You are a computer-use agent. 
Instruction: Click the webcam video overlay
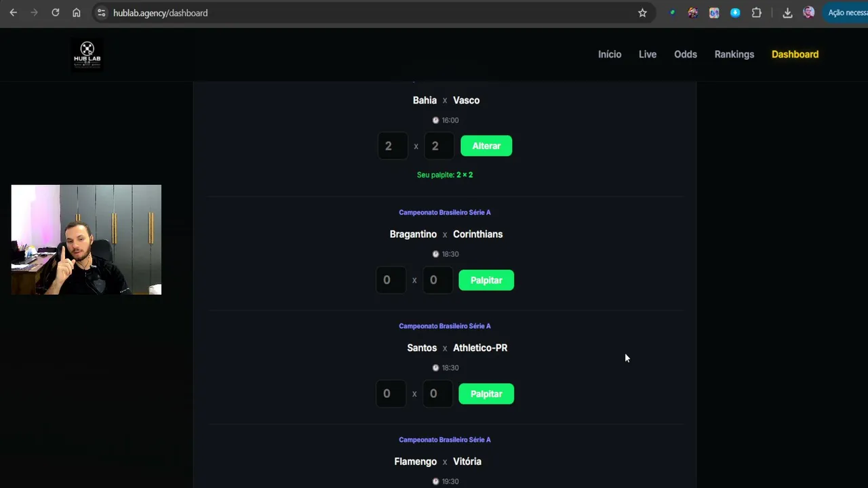(x=86, y=240)
